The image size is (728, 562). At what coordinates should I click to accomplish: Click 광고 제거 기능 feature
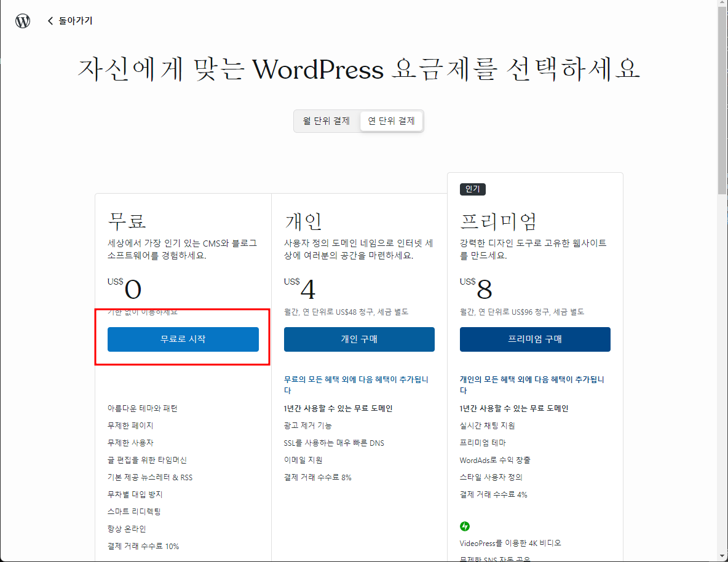pyautogui.click(x=308, y=425)
